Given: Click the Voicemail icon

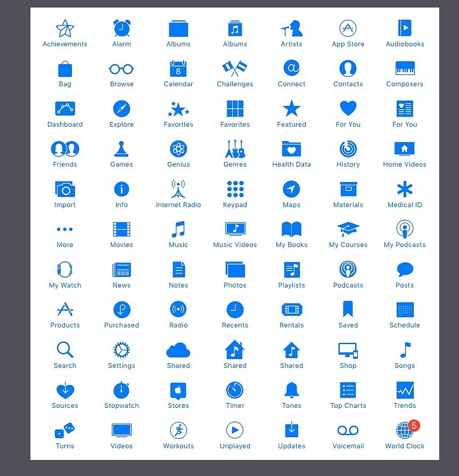Looking at the screenshot, I should [x=348, y=430].
